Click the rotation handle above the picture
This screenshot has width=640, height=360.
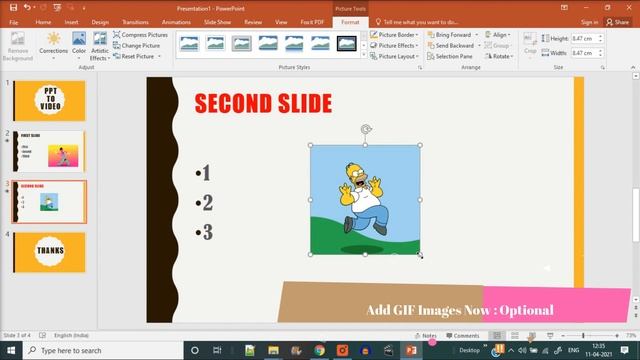coord(366,129)
